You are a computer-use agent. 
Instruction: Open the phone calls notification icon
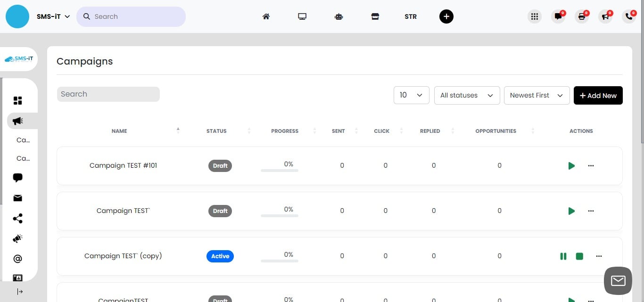[629, 16]
